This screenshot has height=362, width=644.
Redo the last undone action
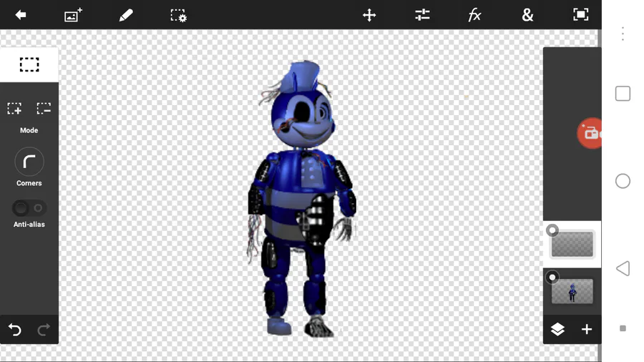point(44,330)
